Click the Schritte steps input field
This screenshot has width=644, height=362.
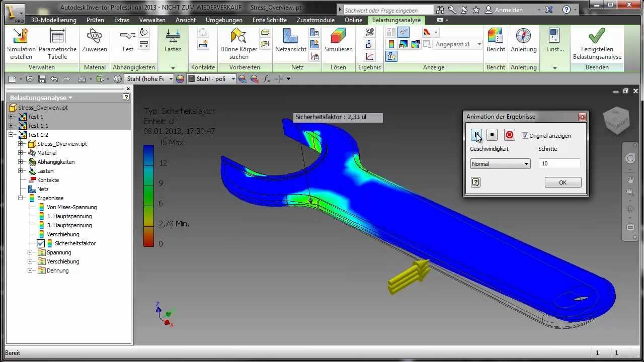[559, 164]
